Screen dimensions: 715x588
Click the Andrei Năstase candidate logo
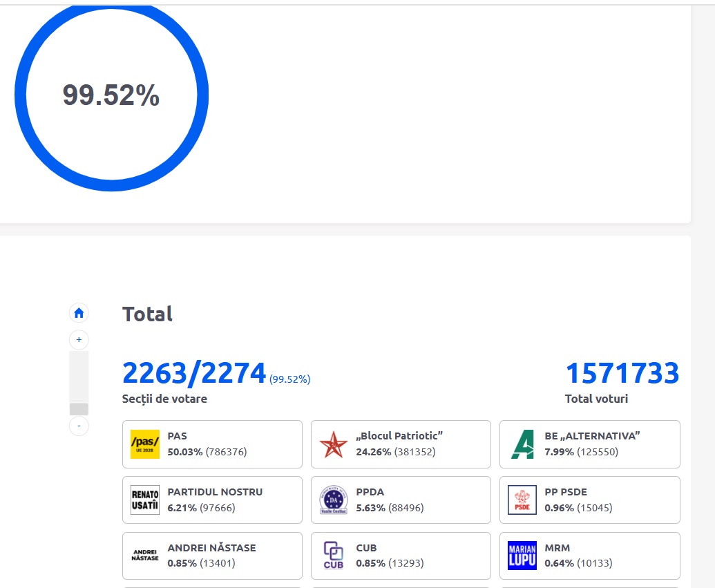tap(144, 556)
